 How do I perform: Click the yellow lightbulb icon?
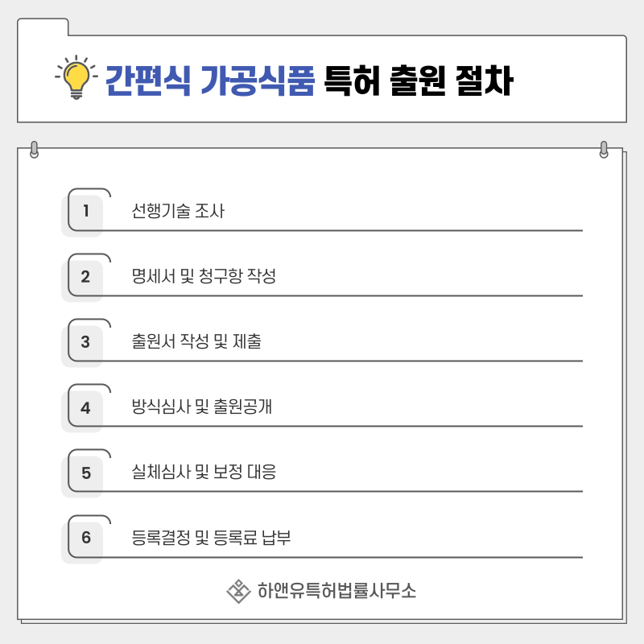(x=76, y=76)
